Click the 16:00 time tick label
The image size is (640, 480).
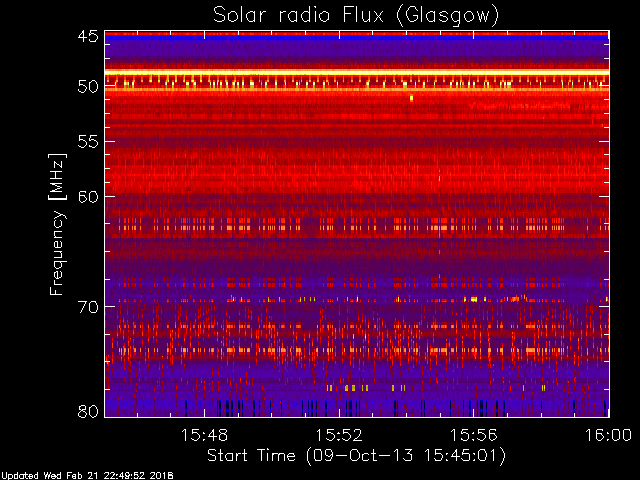(608, 435)
